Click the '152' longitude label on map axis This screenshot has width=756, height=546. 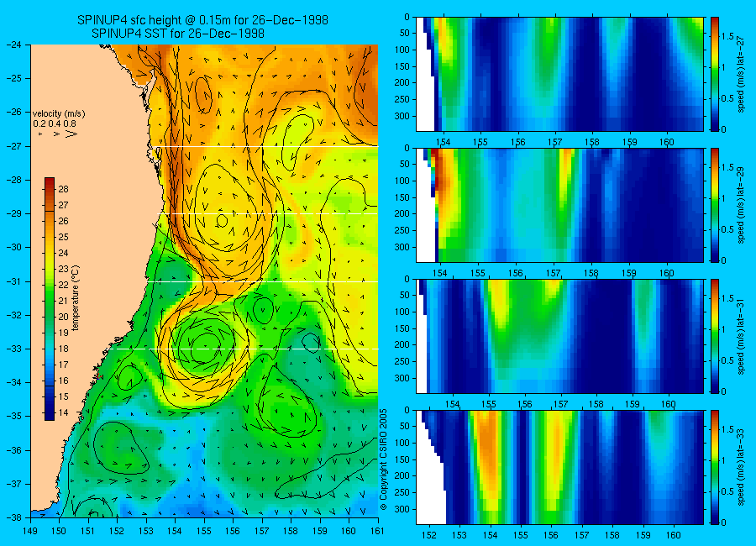117,531
